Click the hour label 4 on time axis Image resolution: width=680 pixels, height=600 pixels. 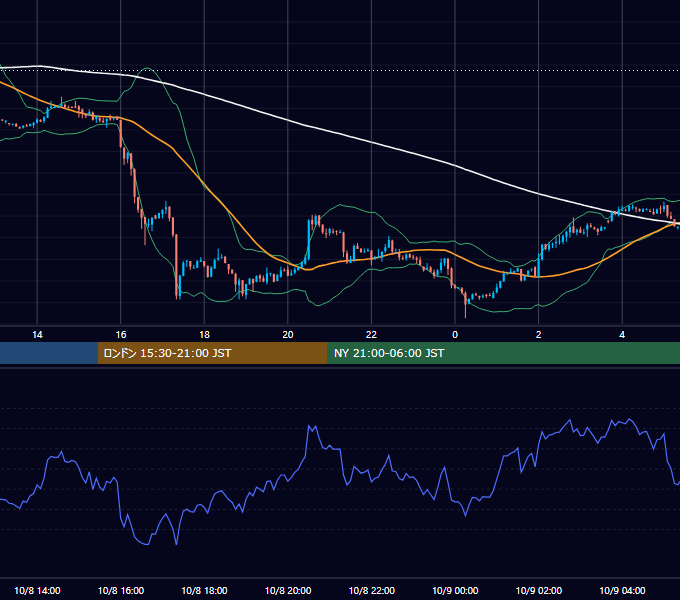tap(622, 335)
